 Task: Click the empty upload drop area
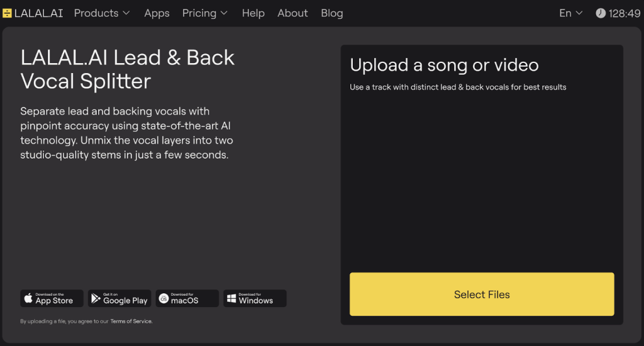pyautogui.click(x=482, y=181)
